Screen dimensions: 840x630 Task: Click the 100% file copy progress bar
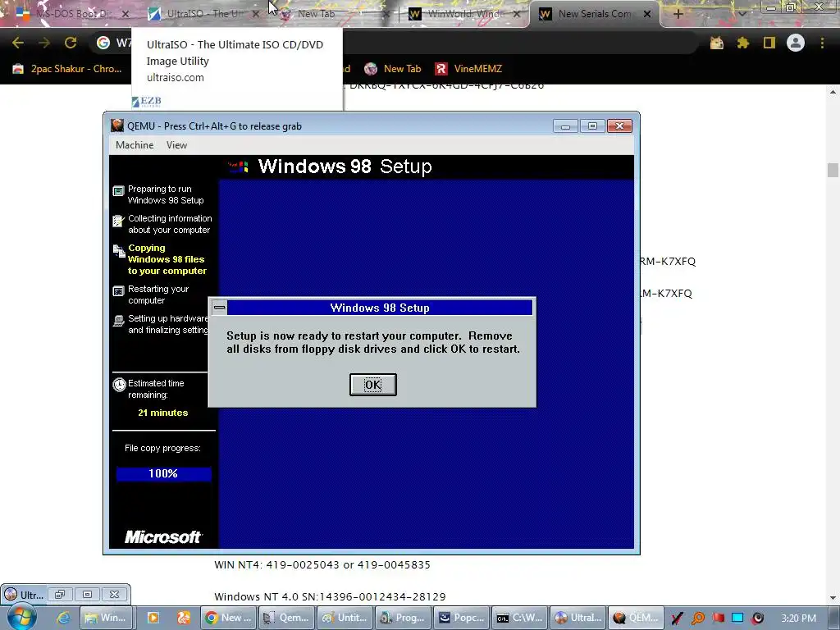[163, 473]
